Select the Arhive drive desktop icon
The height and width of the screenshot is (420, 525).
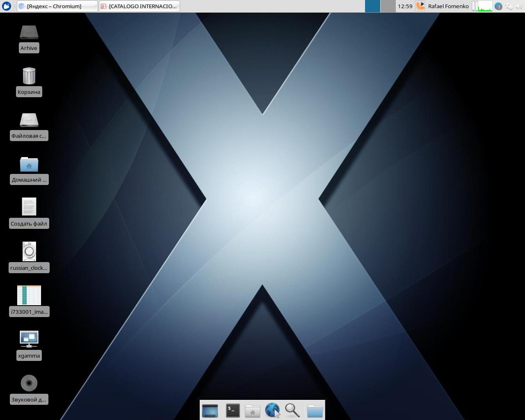pyautogui.click(x=29, y=33)
